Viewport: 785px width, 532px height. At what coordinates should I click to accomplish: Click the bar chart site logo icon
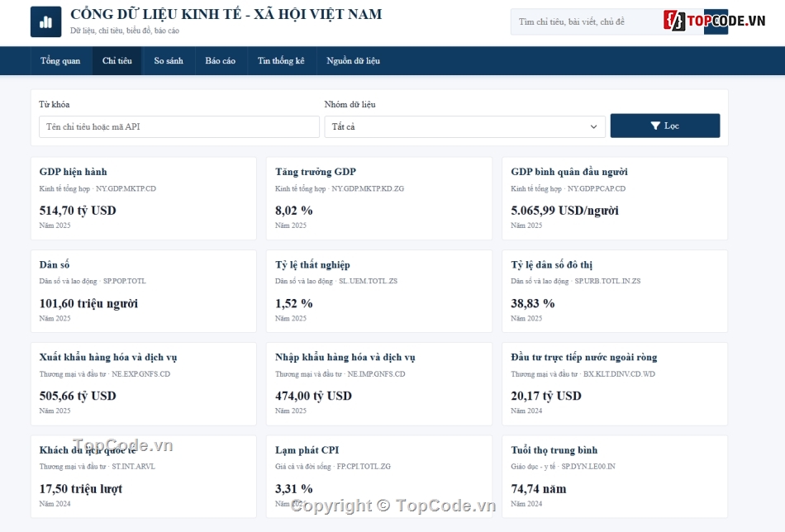click(x=45, y=21)
